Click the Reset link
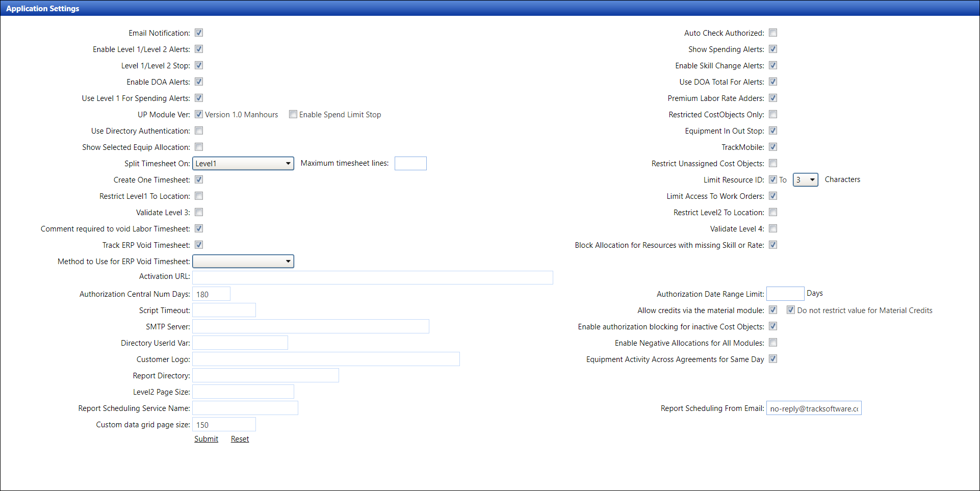980x491 pixels. pyautogui.click(x=240, y=439)
